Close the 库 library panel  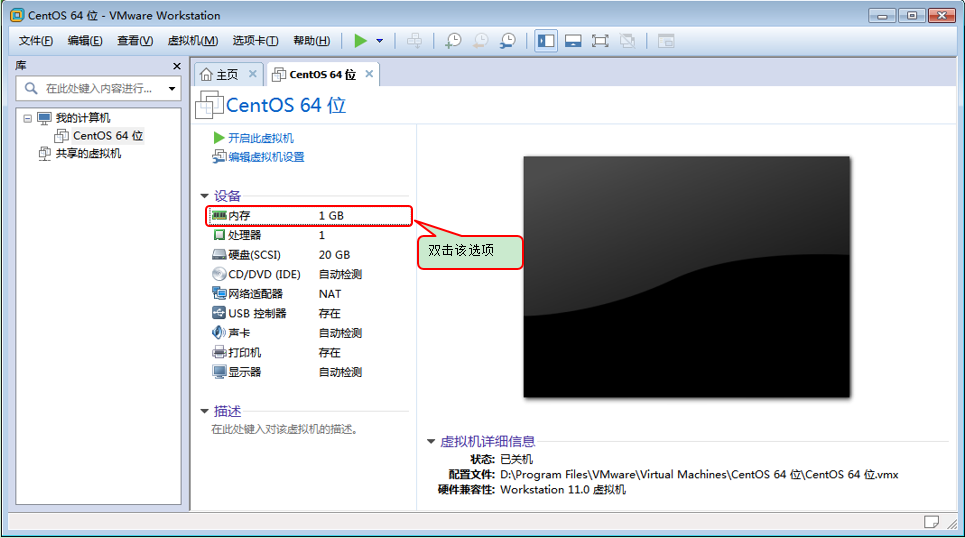click(177, 66)
